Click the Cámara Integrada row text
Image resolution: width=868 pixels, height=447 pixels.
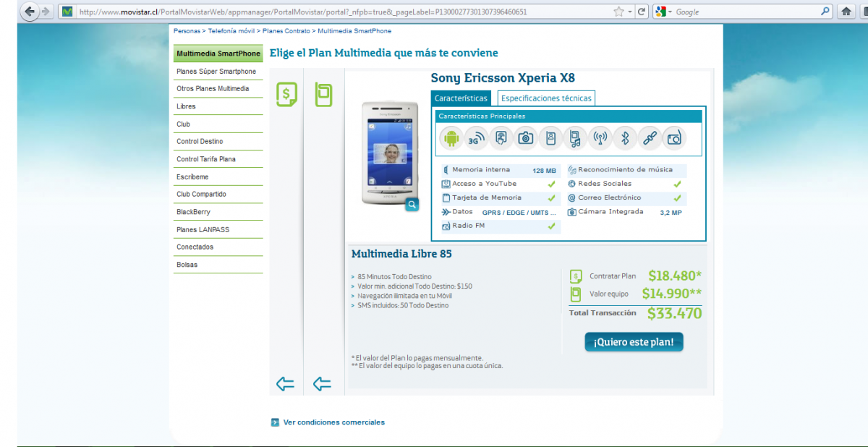[x=610, y=212]
